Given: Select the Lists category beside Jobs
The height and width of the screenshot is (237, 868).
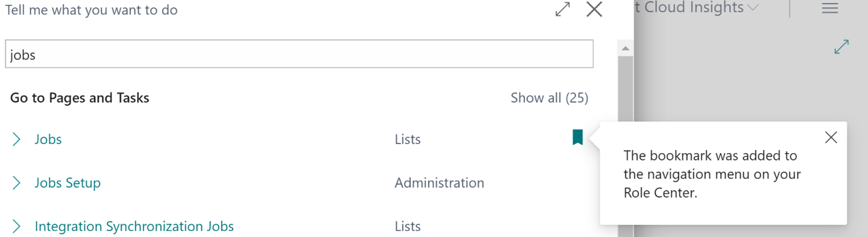Looking at the screenshot, I should (407, 139).
